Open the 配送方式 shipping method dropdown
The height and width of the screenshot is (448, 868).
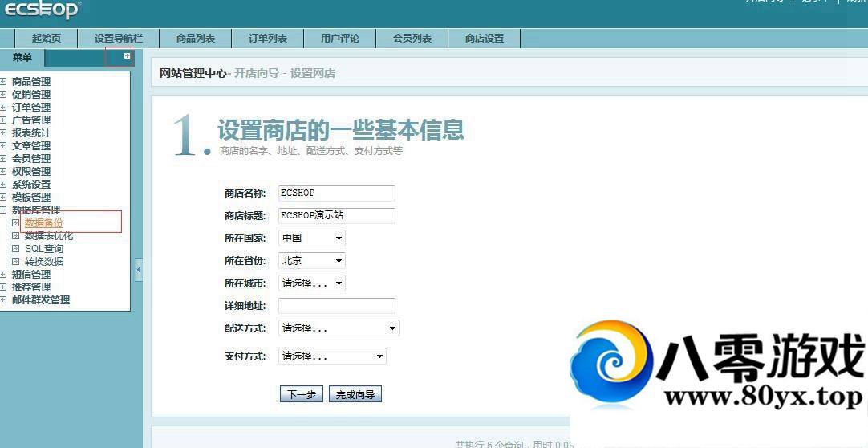pyautogui.click(x=338, y=328)
